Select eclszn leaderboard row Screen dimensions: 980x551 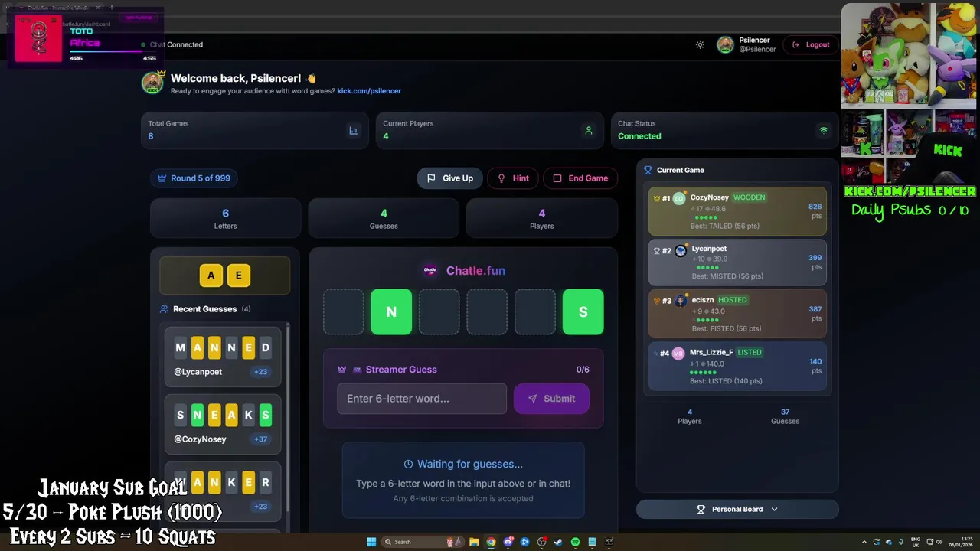coord(737,314)
